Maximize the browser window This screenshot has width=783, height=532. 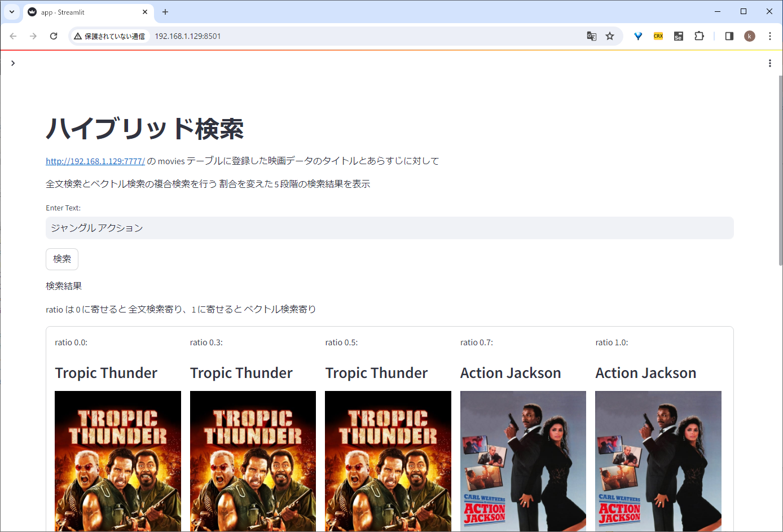744,11
